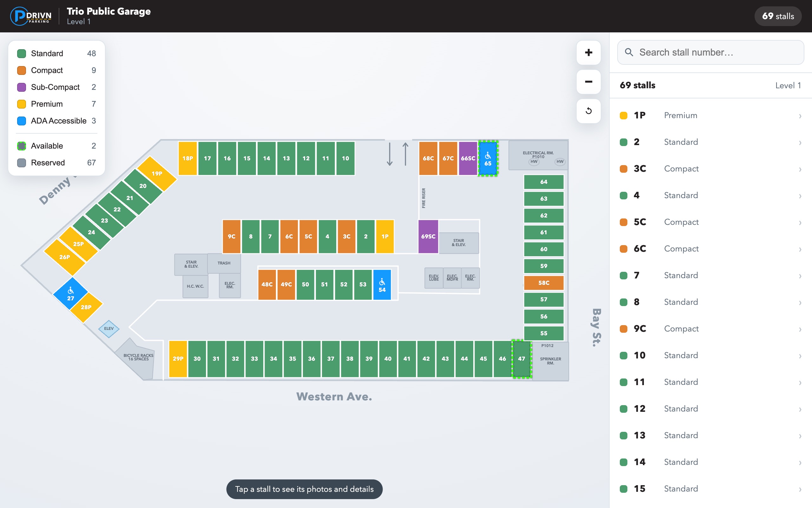Select premium stall 19P on map
Viewport: 812px width, 508px height.
[157, 174]
